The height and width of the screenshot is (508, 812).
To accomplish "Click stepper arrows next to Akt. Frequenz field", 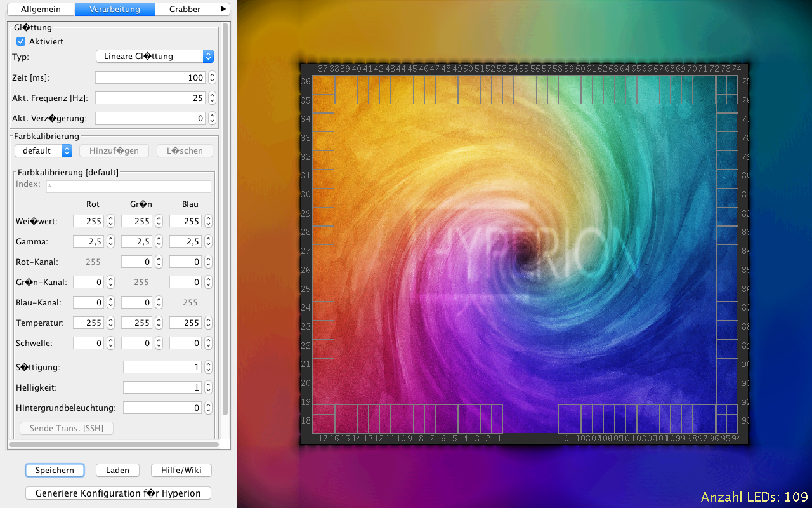I will coord(212,98).
